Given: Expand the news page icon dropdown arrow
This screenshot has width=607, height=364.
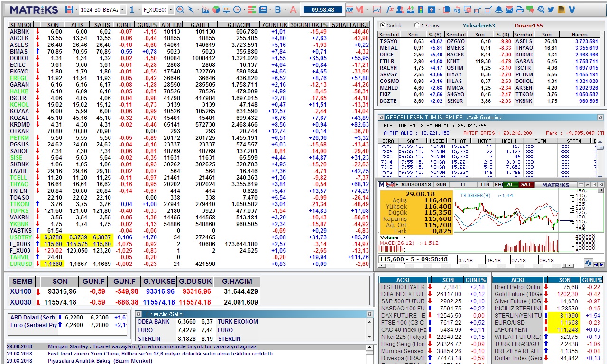Looking at the screenshot, I should click(x=270, y=9).
